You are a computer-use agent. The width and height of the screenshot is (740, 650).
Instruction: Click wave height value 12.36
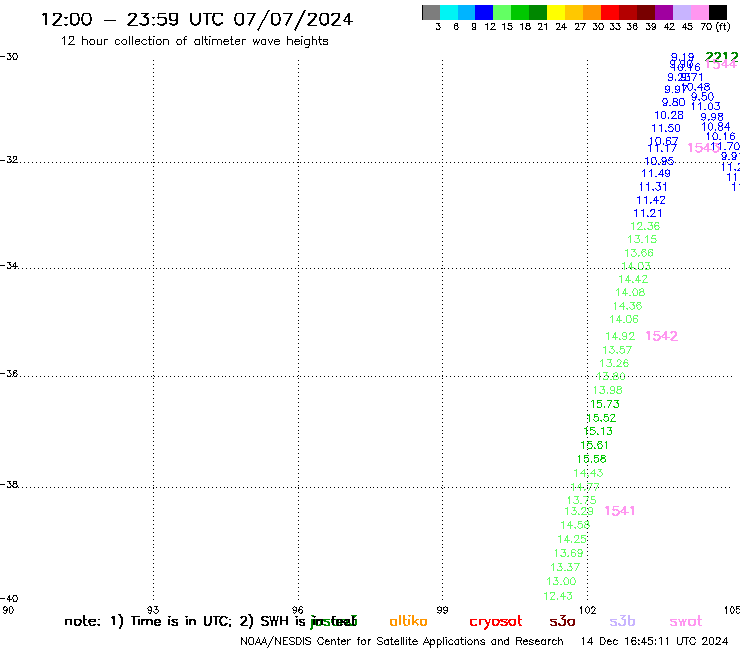click(645, 227)
